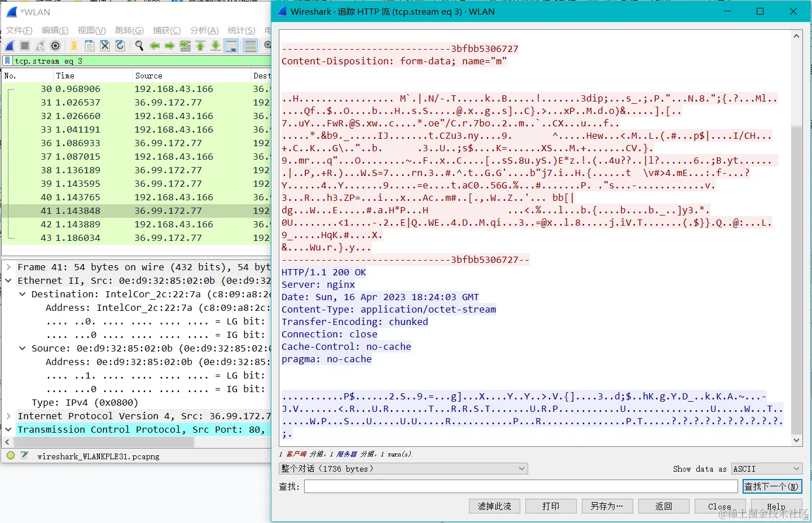Restart the current capture
The height and width of the screenshot is (523, 812).
pyautogui.click(x=40, y=46)
